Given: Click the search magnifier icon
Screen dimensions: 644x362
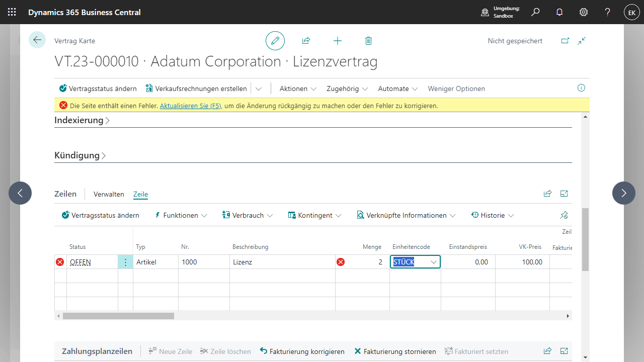Looking at the screenshot, I should point(535,12).
